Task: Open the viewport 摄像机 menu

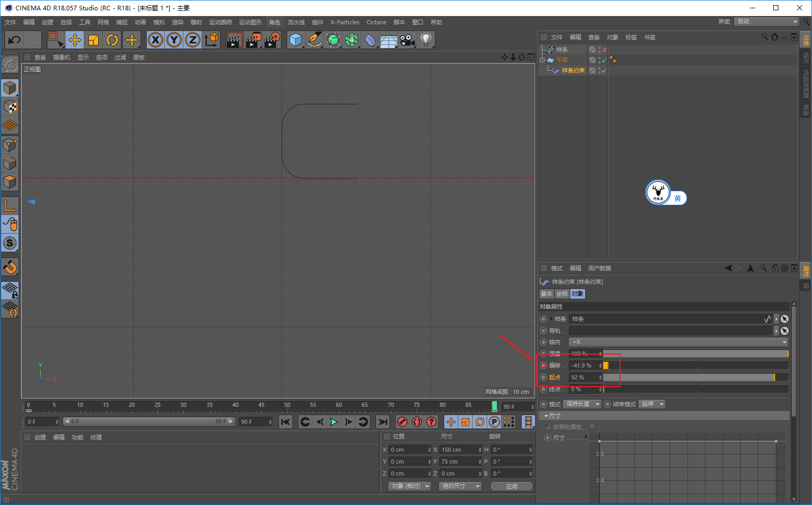Action: point(61,57)
